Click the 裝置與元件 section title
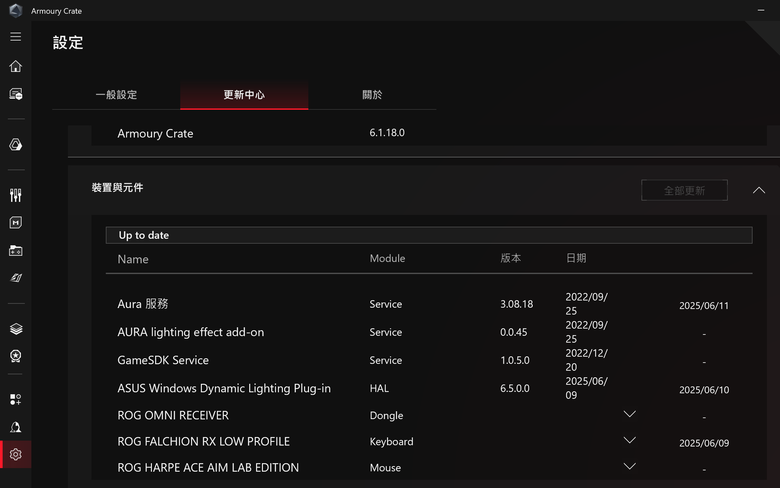 (117, 188)
